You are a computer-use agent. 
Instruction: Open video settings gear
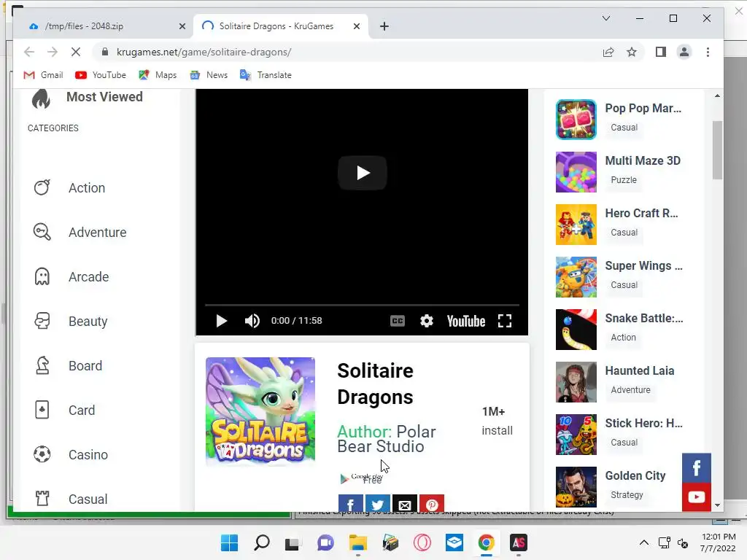tap(426, 321)
